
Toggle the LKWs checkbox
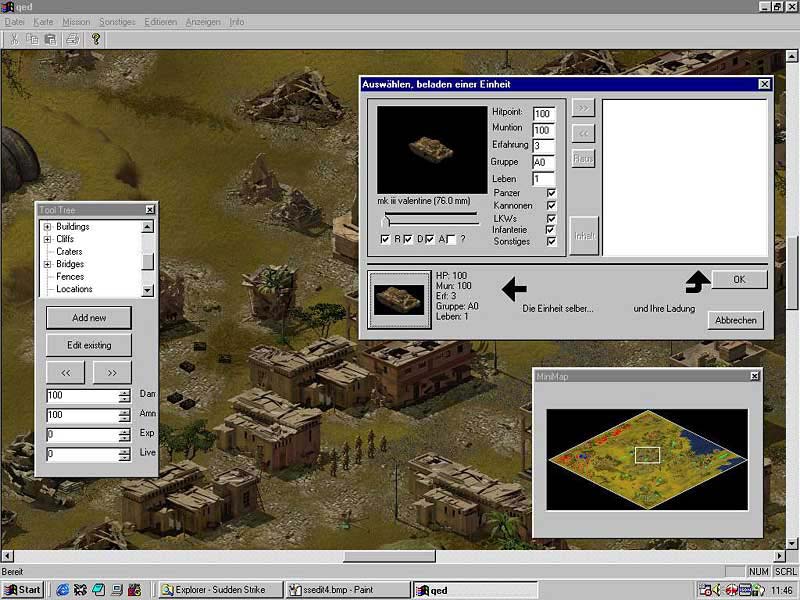tap(551, 218)
